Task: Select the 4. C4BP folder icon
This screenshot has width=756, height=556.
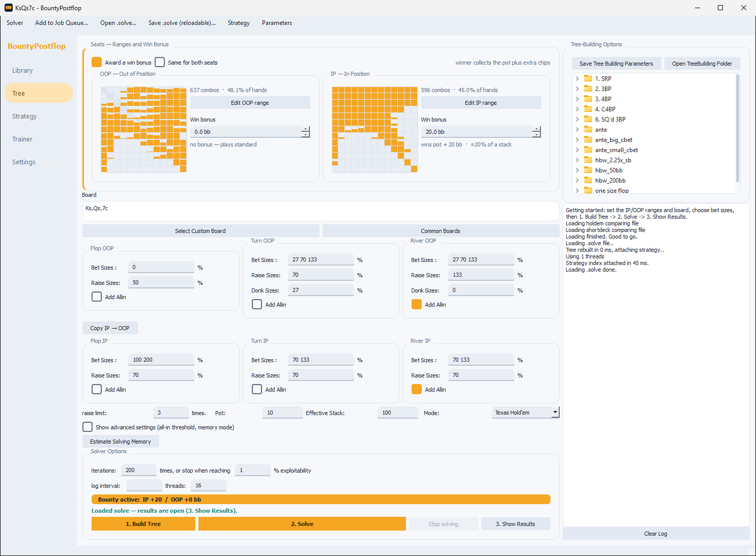Action: pyautogui.click(x=588, y=109)
